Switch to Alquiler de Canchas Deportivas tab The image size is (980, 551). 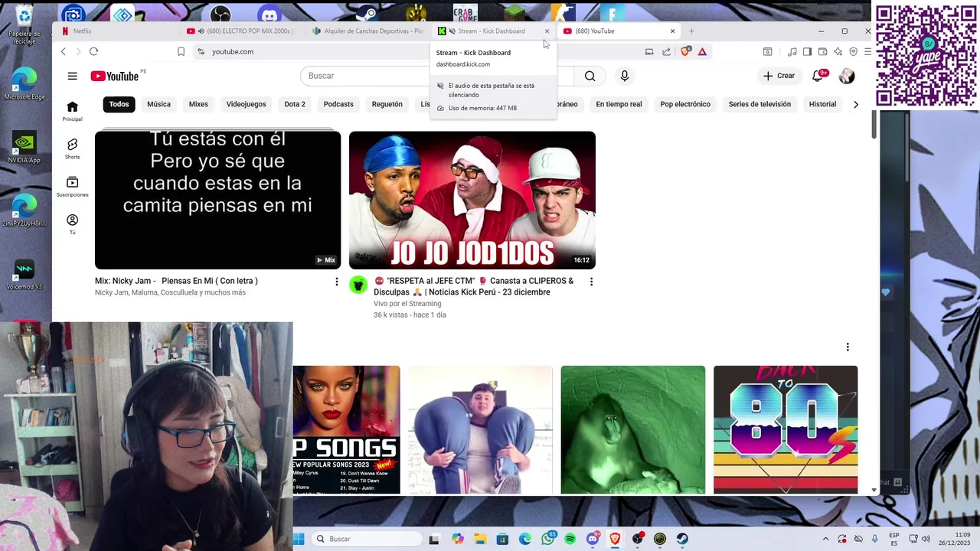368,31
